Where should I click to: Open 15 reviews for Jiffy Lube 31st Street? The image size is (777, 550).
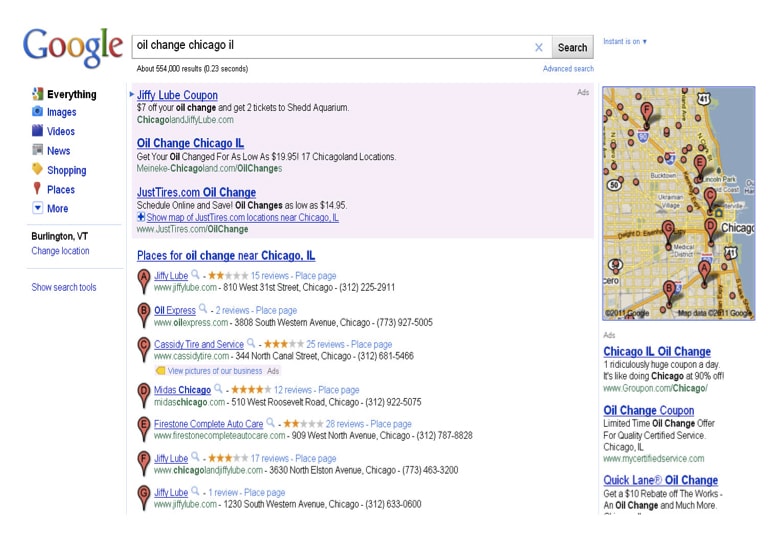point(270,275)
